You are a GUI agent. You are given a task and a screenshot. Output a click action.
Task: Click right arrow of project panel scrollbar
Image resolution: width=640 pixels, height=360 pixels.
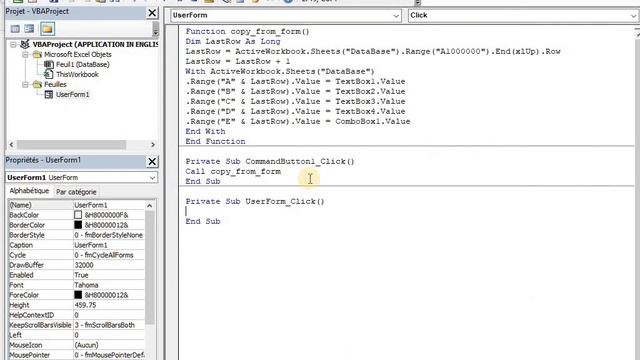153,144
